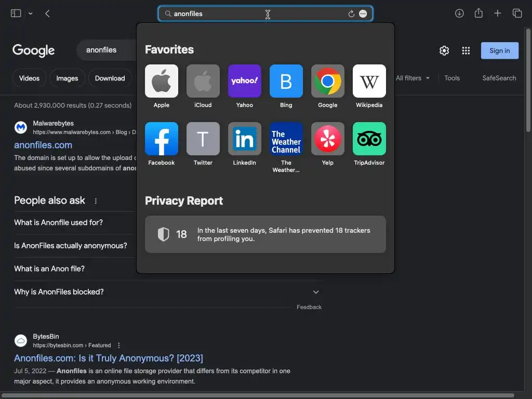This screenshot has height=399, width=532.
Task: Show tab overview icon
Action: [x=517, y=13]
